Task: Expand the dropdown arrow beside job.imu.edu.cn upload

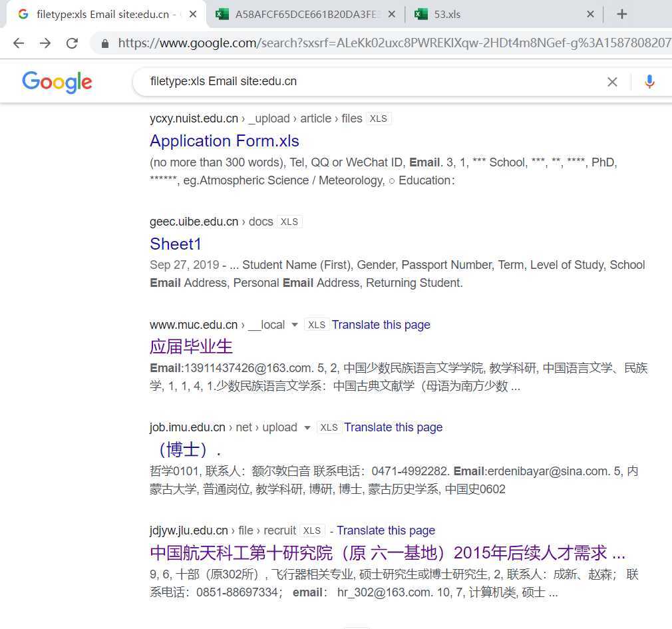Action: point(307,427)
